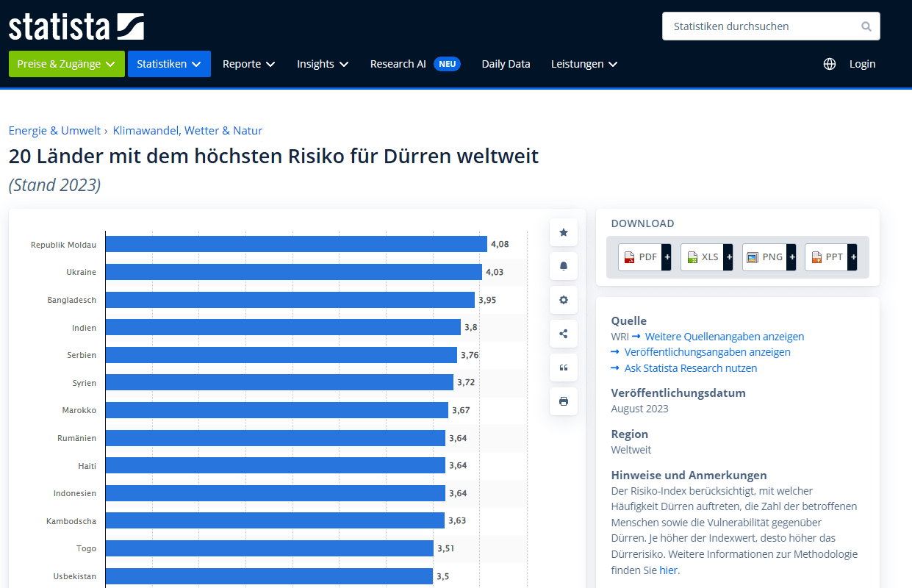Click the WRI source text
This screenshot has width=912, height=588.
pos(620,337)
